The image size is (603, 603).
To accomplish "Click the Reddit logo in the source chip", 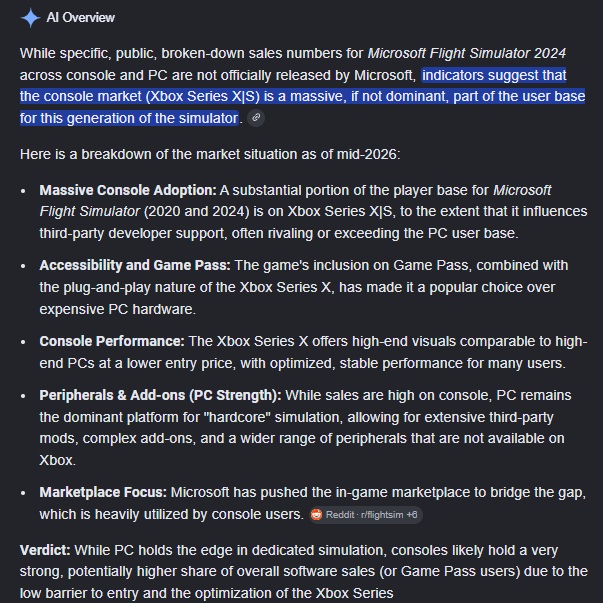I will coord(316,515).
